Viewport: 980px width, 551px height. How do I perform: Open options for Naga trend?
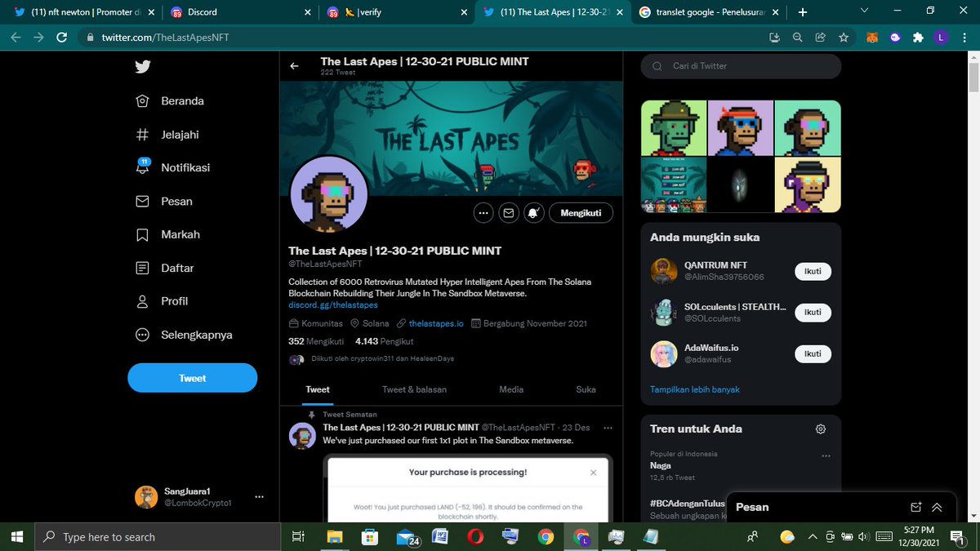pyautogui.click(x=826, y=455)
